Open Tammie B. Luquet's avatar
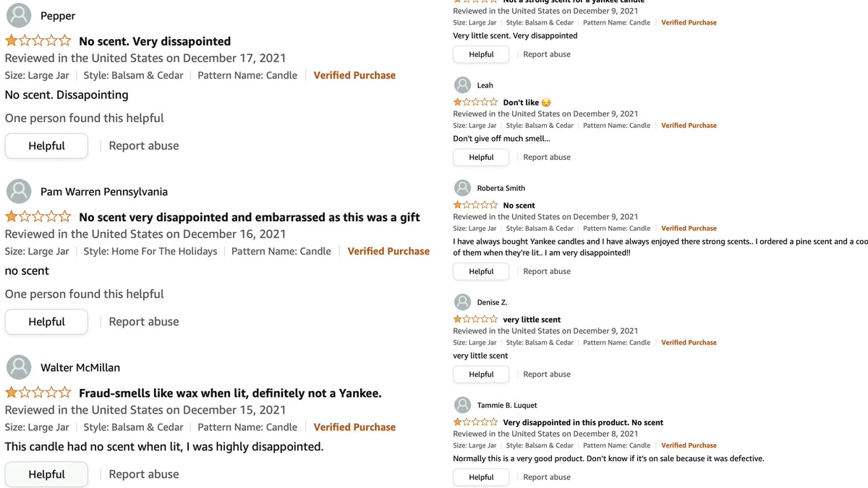868x488 pixels. [x=463, y=405]
